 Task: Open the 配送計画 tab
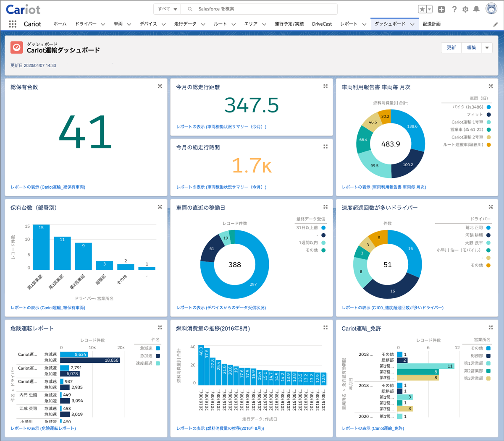click(431, 24)
